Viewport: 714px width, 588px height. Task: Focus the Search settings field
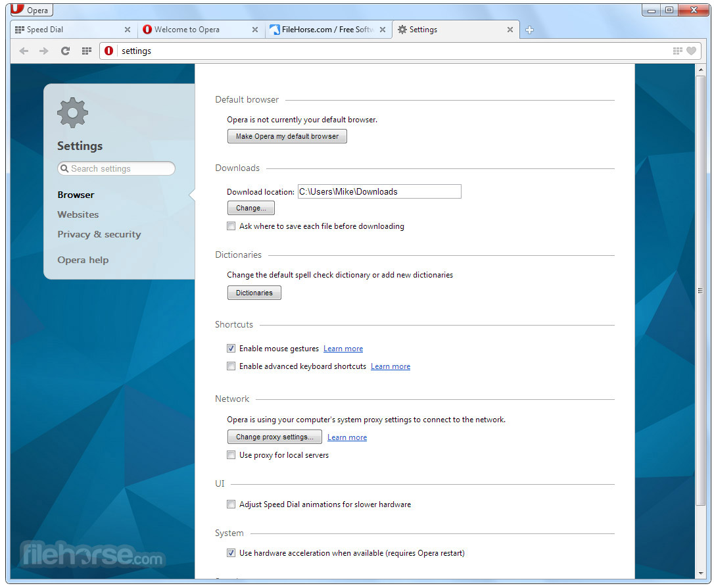(116, 168)
